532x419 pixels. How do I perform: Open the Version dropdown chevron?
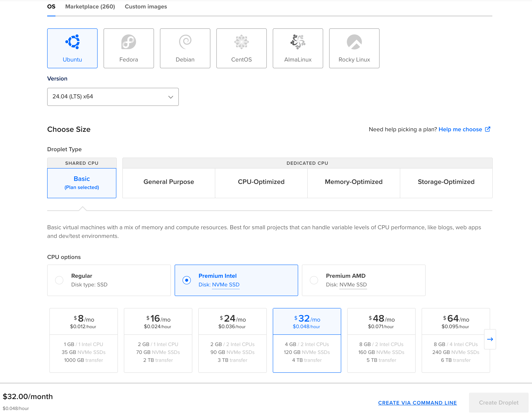171,97
